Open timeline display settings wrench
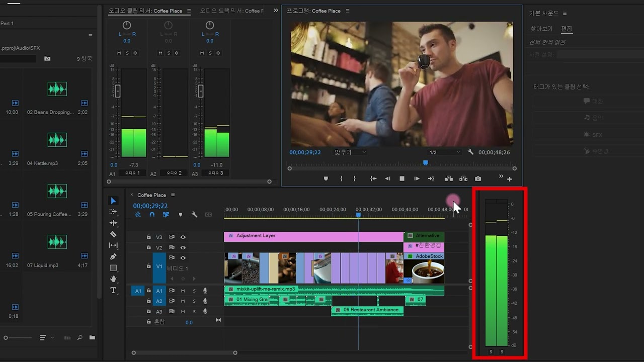Viewport: 644px width, 362px height. (194, 215)
